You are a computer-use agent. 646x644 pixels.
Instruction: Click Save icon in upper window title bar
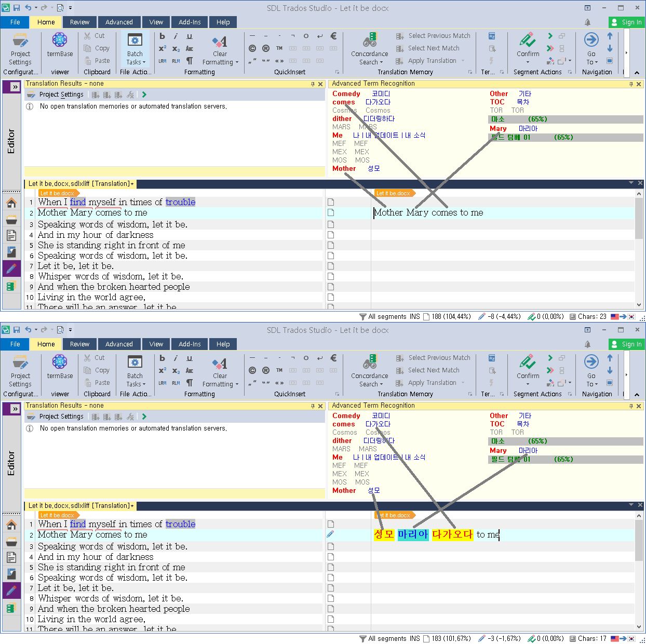(x=17, y=8)
